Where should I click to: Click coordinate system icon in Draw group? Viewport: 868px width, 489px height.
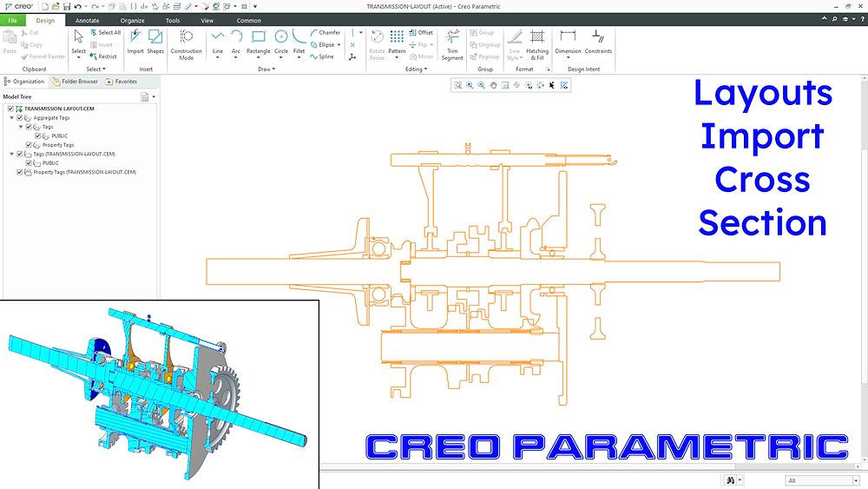click(352, 57)
